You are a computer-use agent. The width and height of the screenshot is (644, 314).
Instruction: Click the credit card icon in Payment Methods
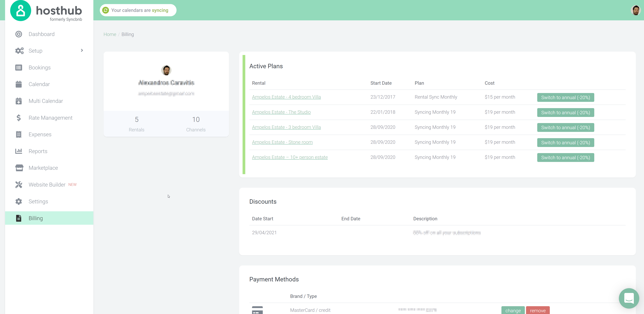(x=257, y=310)
